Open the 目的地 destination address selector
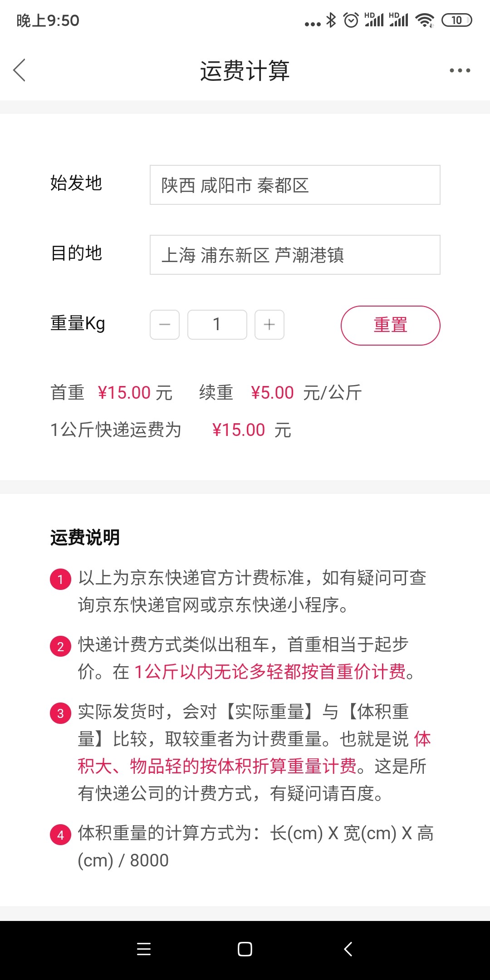Image resolution: width=490 pixels, height=980 pixels. click(x=295, y=255)
